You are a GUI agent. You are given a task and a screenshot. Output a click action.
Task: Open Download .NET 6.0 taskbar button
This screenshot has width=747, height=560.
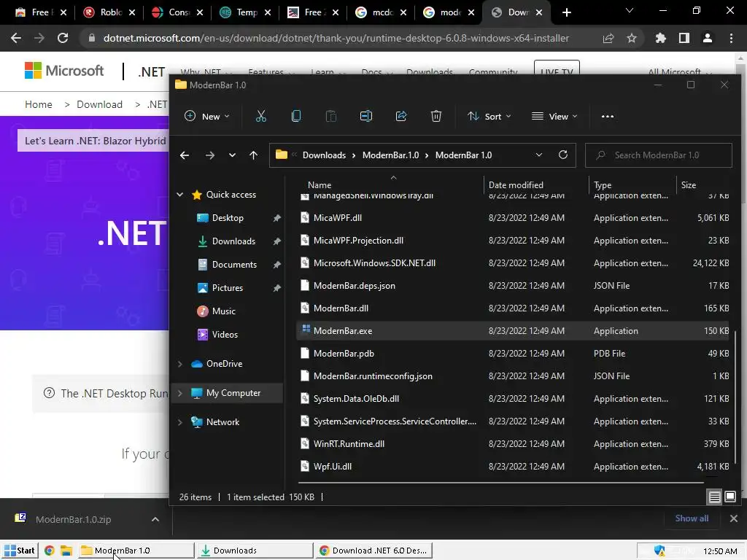pos(374,551)
